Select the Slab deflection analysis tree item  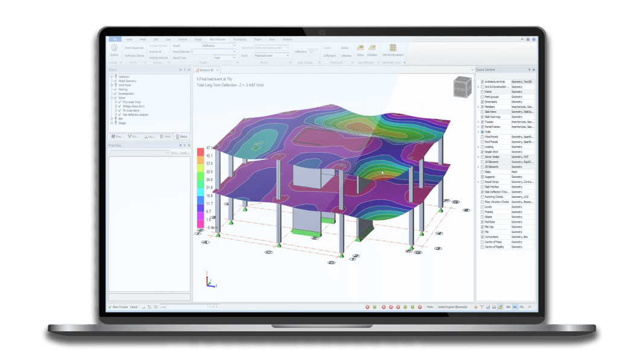pos(135,114)
